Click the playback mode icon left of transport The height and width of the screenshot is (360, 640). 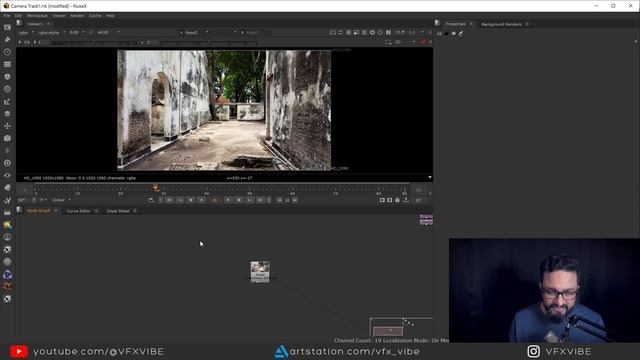(151, 200)
